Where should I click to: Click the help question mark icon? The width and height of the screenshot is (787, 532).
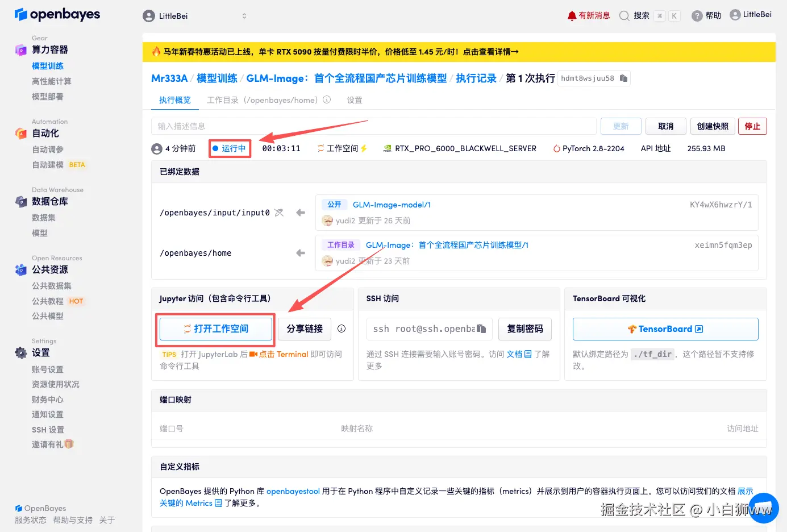tap(697, 16)
